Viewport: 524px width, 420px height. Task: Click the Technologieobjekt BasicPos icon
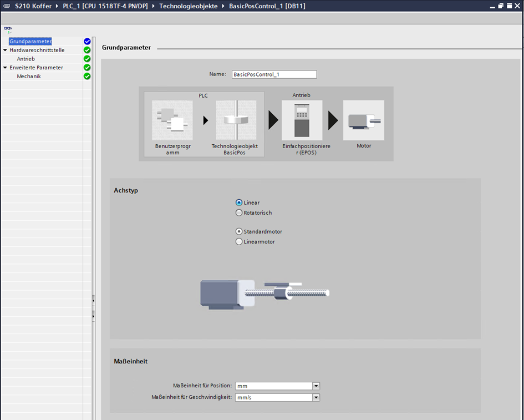pos(236,120)
